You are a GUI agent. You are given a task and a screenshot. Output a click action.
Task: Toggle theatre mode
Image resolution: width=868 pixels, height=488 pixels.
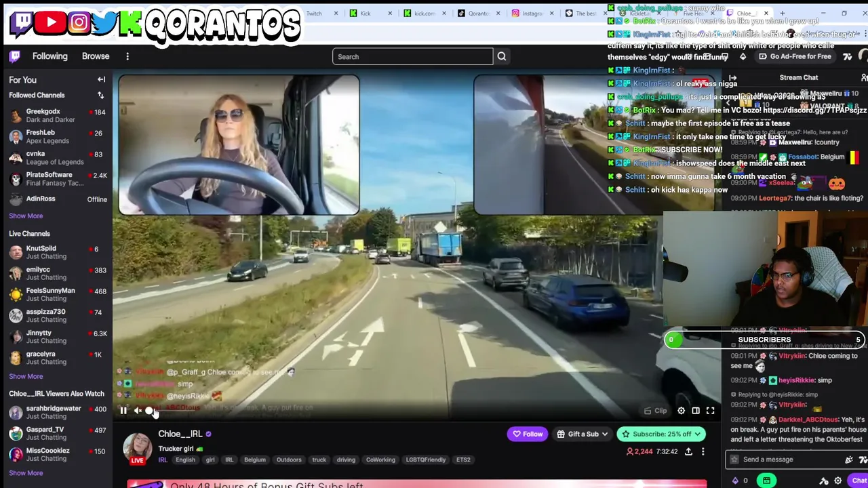tap(696, 411)
